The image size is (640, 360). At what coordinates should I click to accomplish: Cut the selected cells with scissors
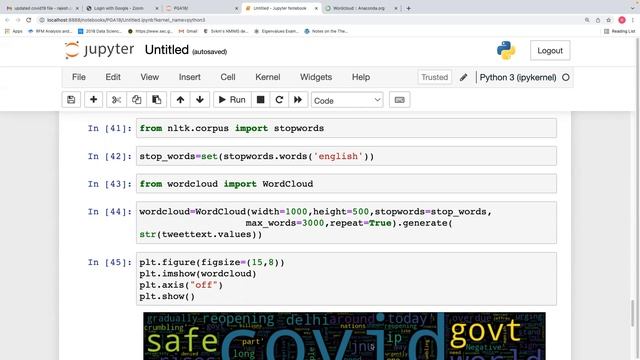[x=116, y=100]
